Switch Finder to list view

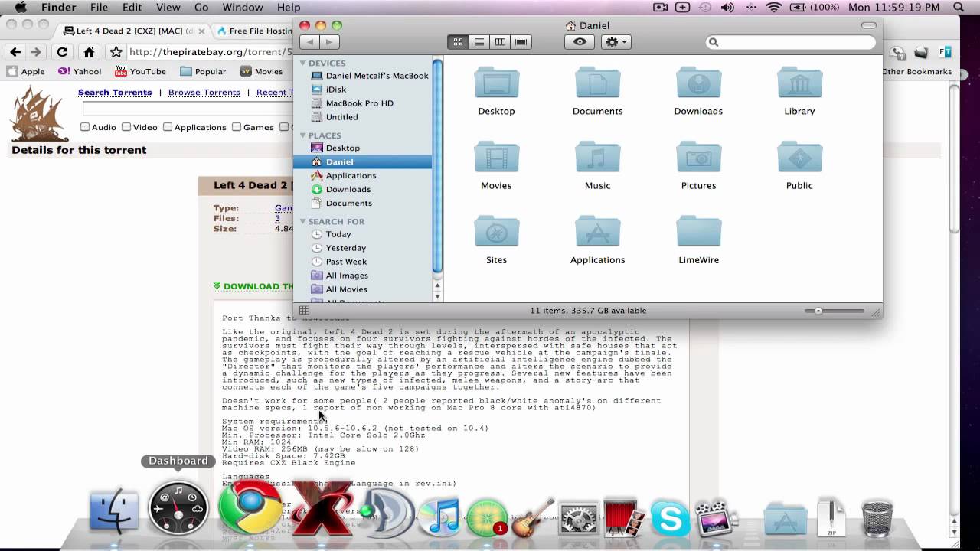click(x=479, y=42)
